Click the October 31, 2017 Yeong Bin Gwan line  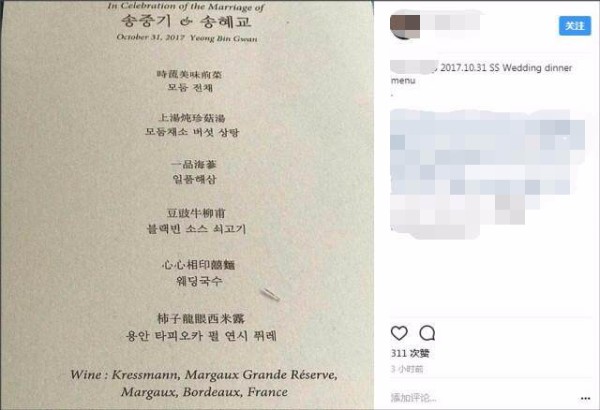click(x=187, y=38)
